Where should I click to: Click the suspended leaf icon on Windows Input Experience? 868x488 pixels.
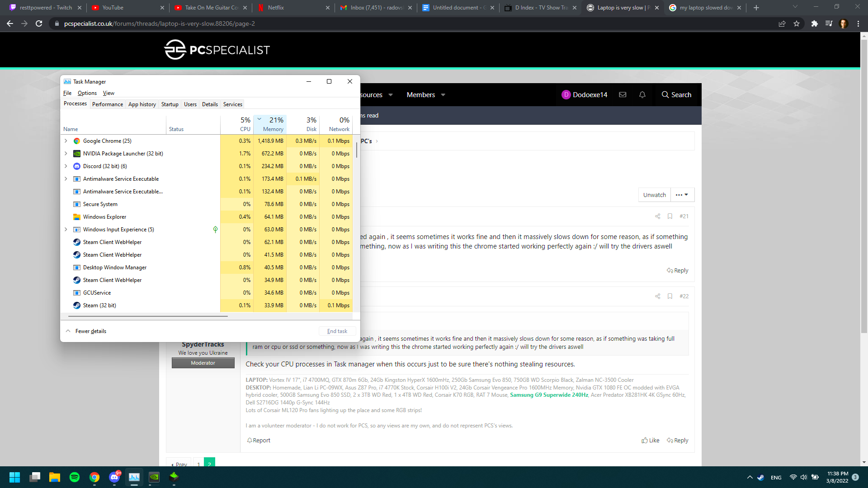215,230
